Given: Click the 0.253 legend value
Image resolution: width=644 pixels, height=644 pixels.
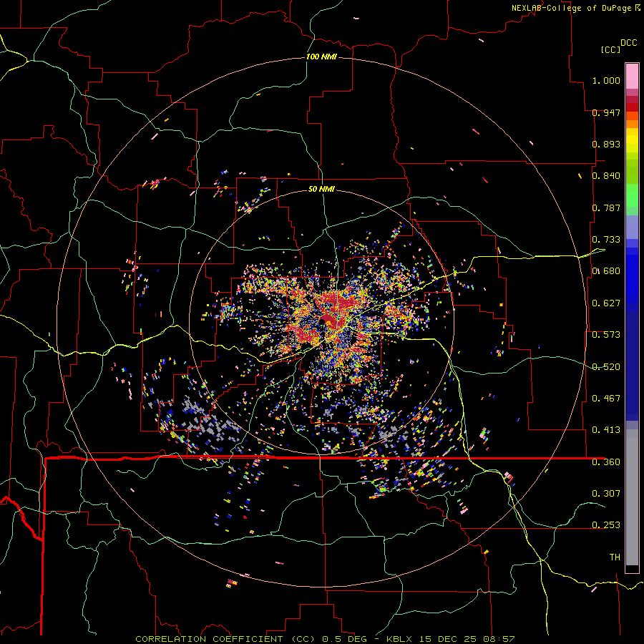Looking at the screenshot, I should (x=606, y=525).
